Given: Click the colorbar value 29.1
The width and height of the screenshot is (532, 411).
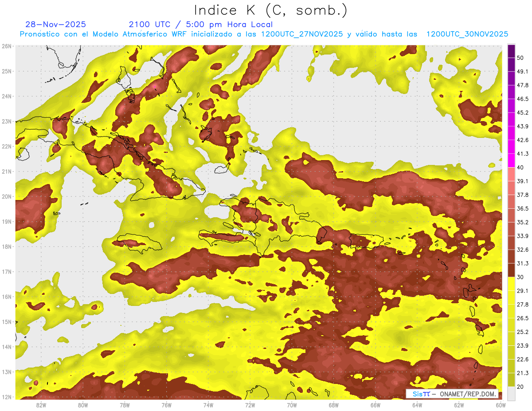Looking at the screenshot, I should point(523,291).
